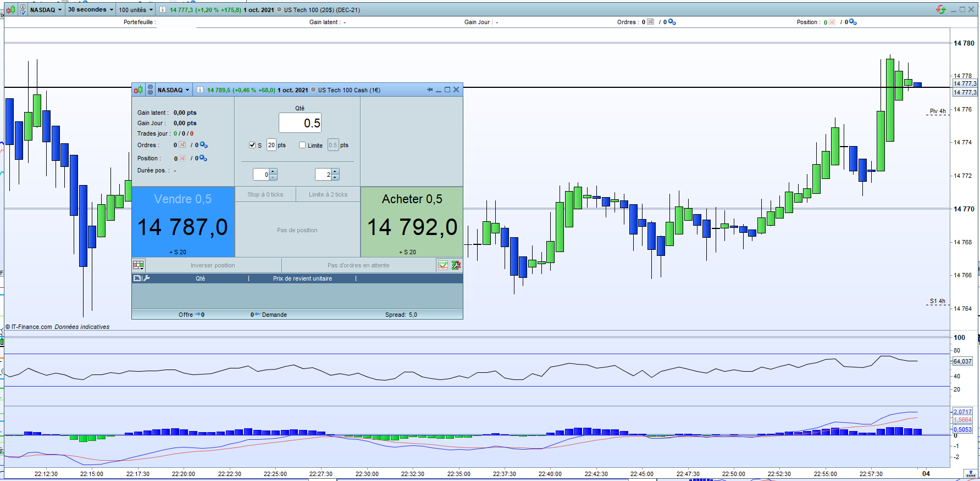Screen dimensions: 980x481
Task: Click the wrench icon in the positions table header
Action: [x=146, y=278]
